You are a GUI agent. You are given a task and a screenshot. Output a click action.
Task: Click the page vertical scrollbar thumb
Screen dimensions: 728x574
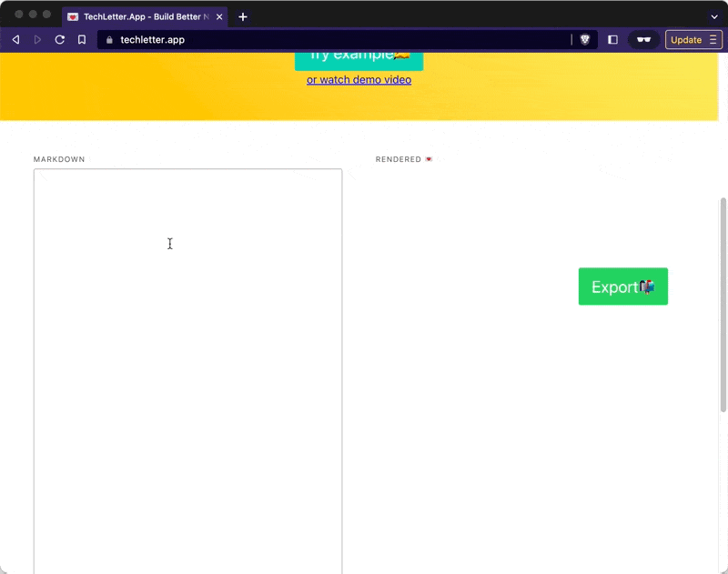click(x=723, y=305)
